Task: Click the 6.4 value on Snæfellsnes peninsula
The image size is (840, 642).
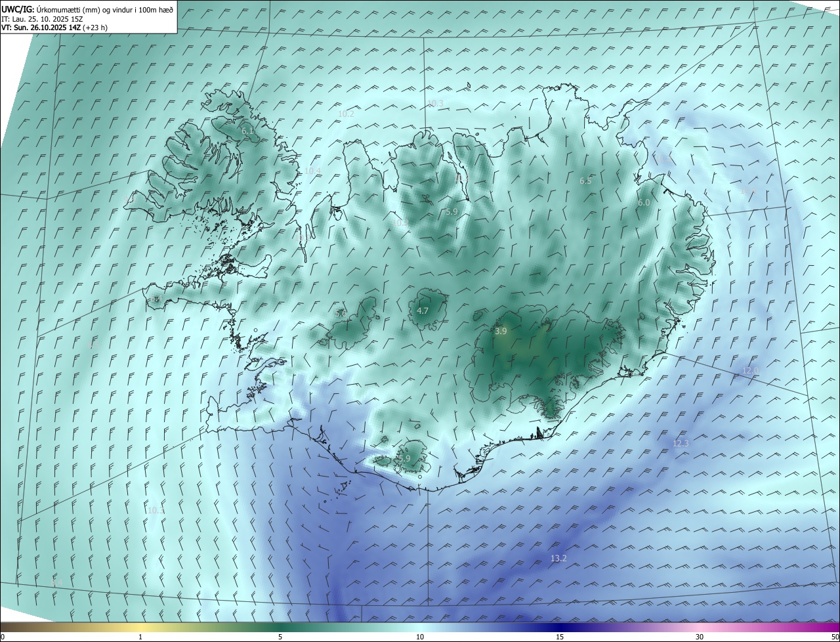Action: 156,299
